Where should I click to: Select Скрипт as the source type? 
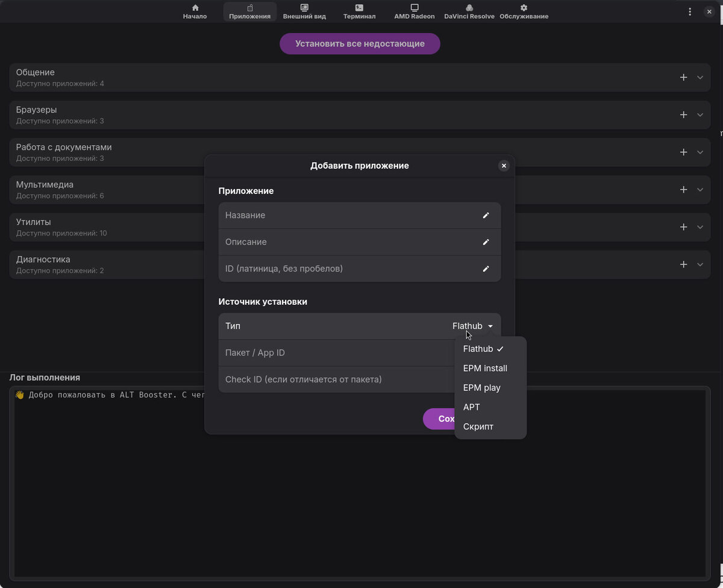pos(490,426)
